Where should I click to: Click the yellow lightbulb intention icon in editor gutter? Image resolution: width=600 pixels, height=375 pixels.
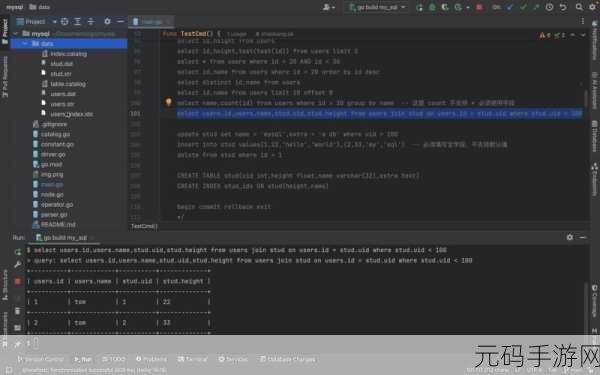point(168,102)
